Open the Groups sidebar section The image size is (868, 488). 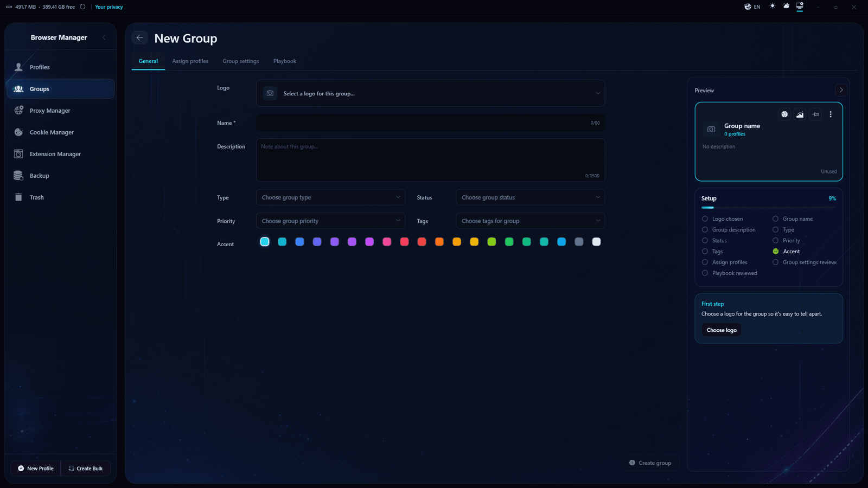[60, 89]
